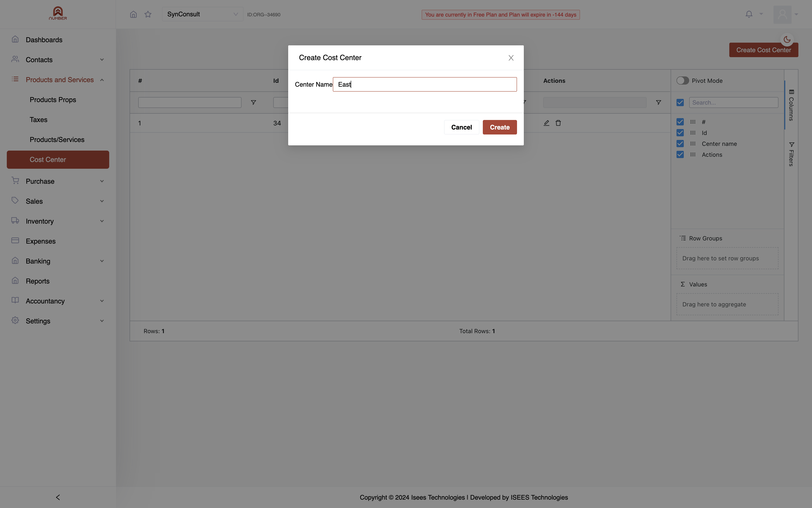812x508 pixels.
Task: Click the Center Name input field
Action: (x=424, y=84)
